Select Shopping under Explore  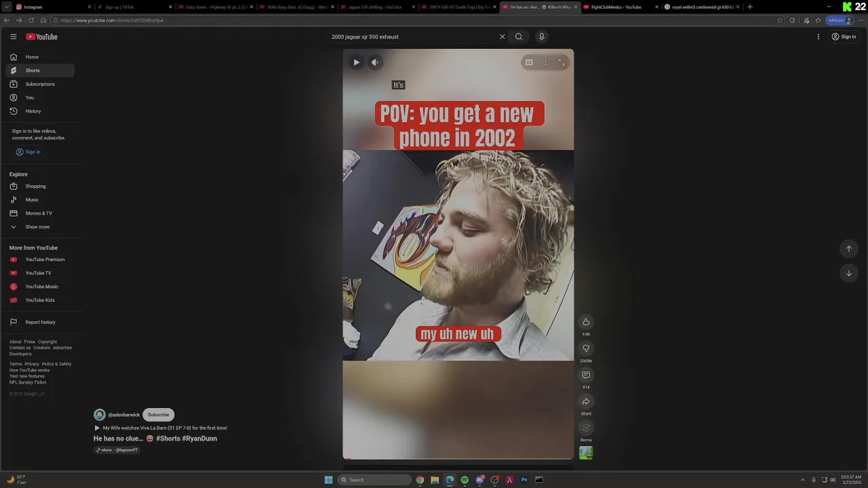point(40,186)
